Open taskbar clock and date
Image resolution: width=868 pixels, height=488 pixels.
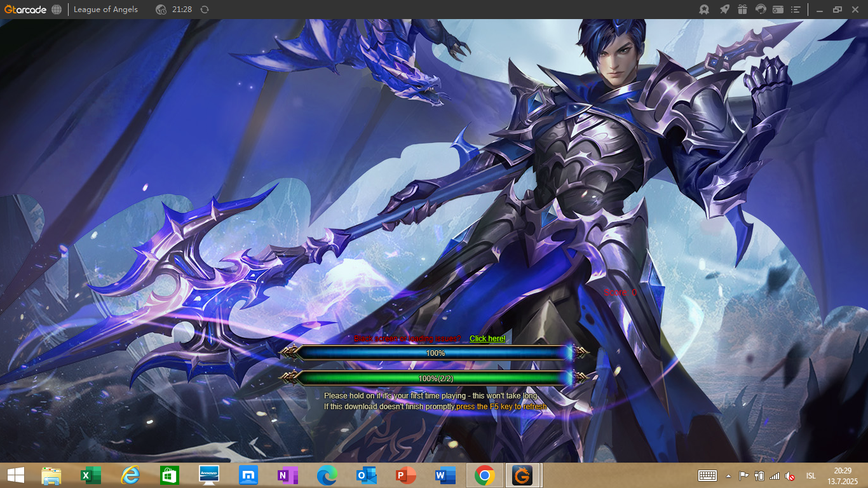pos(843,475)
